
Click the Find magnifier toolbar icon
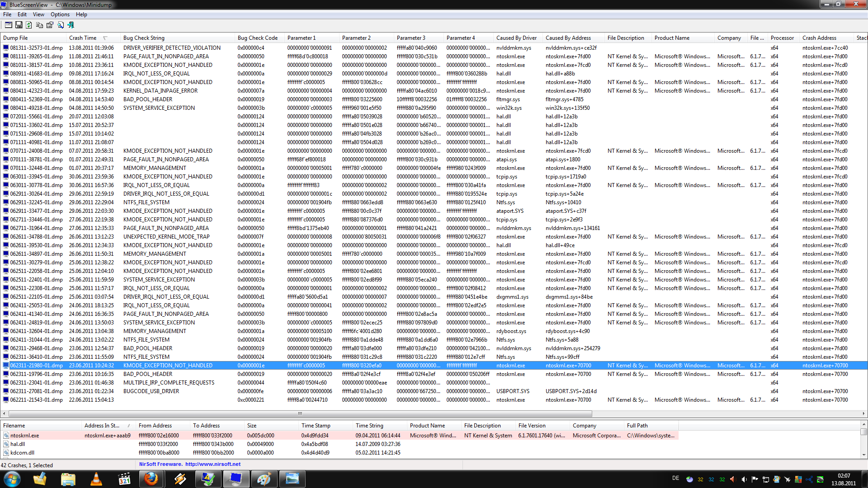tap(60, 25)
